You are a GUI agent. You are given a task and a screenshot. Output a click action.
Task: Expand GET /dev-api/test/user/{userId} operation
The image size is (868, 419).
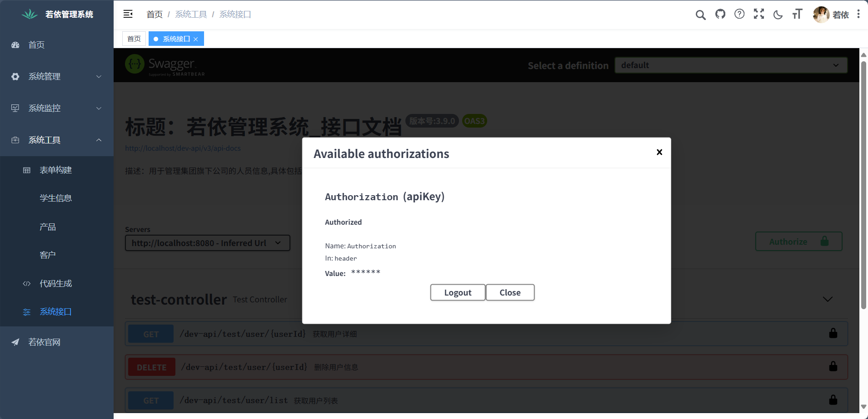point(486,334)
